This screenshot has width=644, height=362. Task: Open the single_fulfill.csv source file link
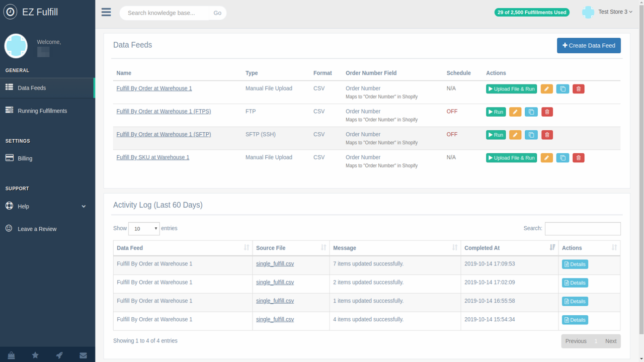(275, 263)
